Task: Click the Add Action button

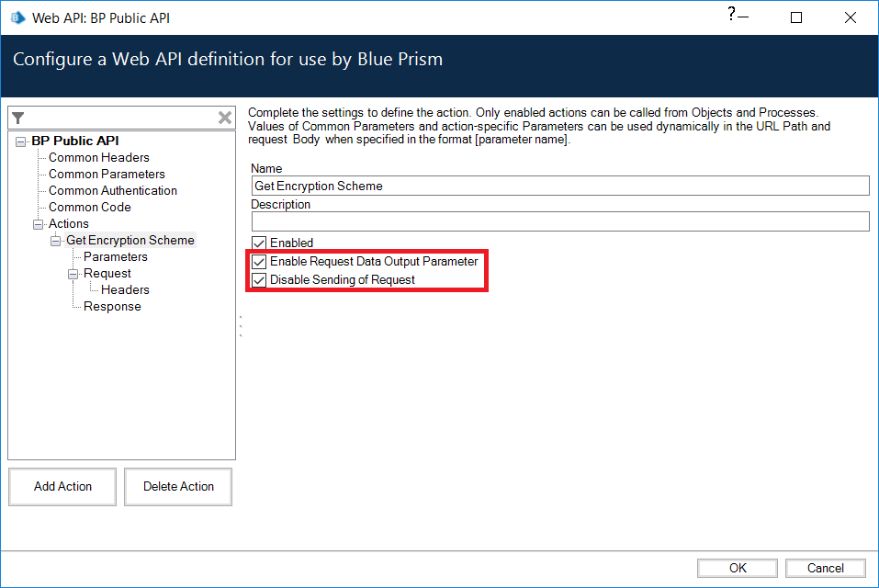Action: coord(62,487)
